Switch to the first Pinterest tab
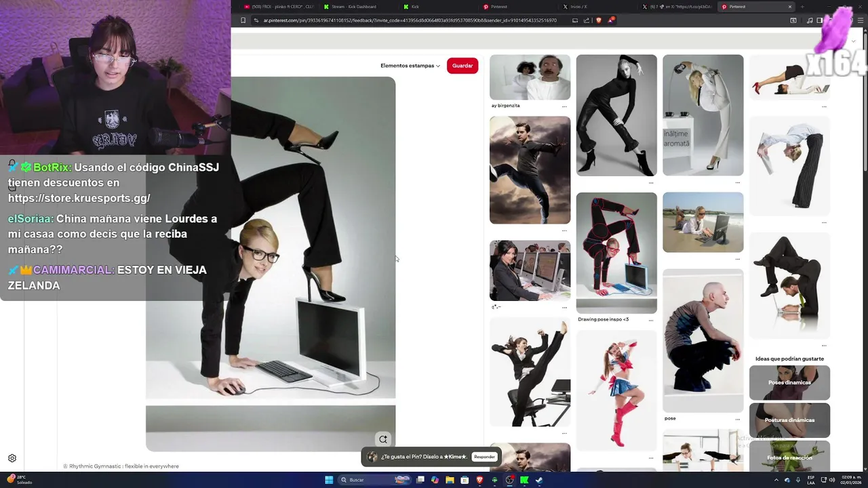 point(517,7)
